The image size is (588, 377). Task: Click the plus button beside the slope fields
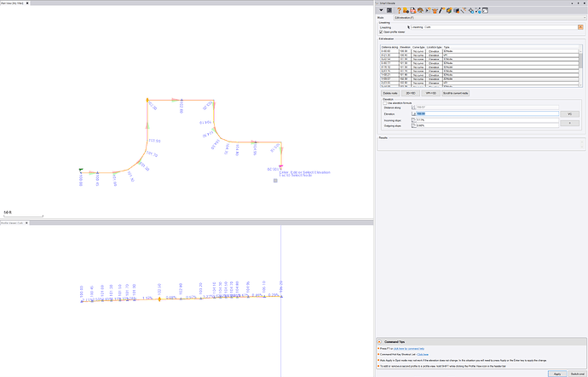point(569,123)
